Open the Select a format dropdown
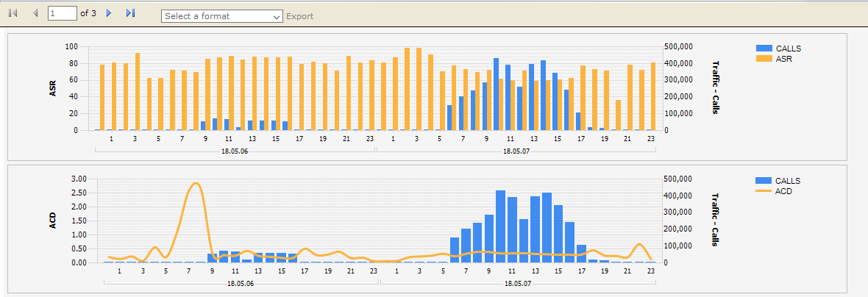This screenshot has height=297, width=868. pos(221,16)
